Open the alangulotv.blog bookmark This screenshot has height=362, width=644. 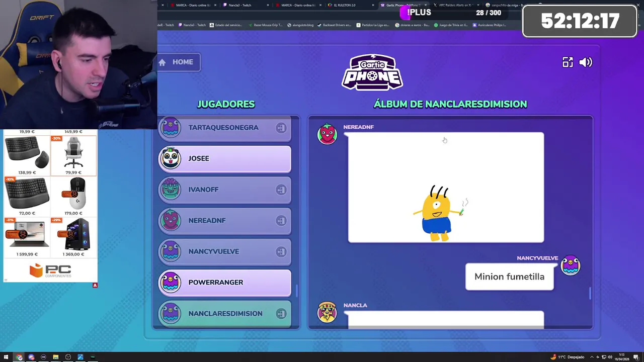[x=300, y=25]
